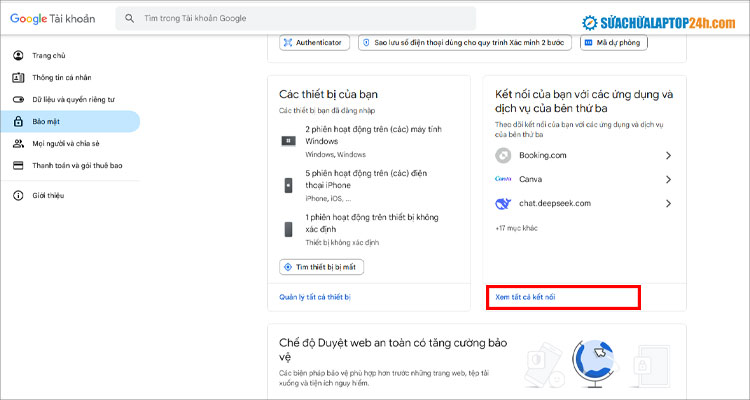
Task: Click the Giới thiệu info icon
Action: 18,195
